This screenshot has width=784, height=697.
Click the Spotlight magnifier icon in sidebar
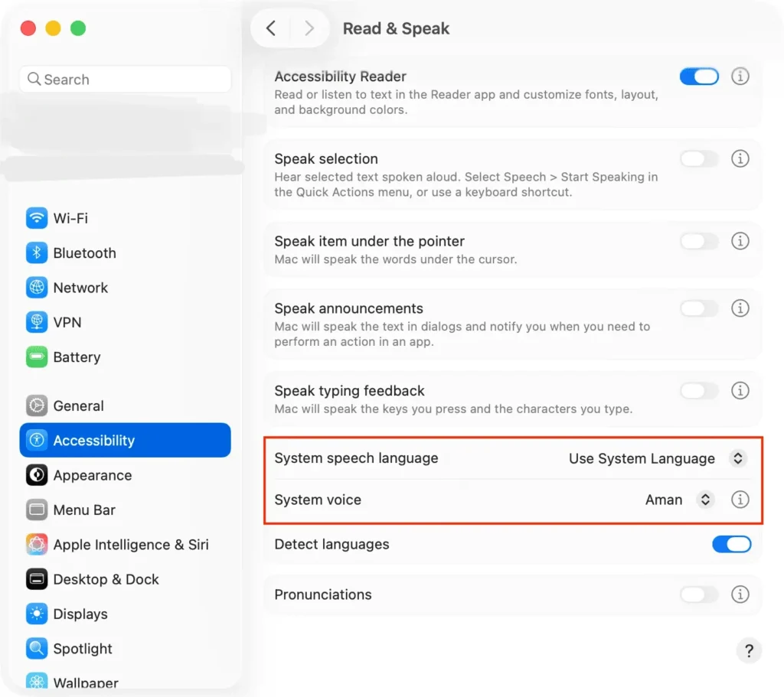click(37, 649)
